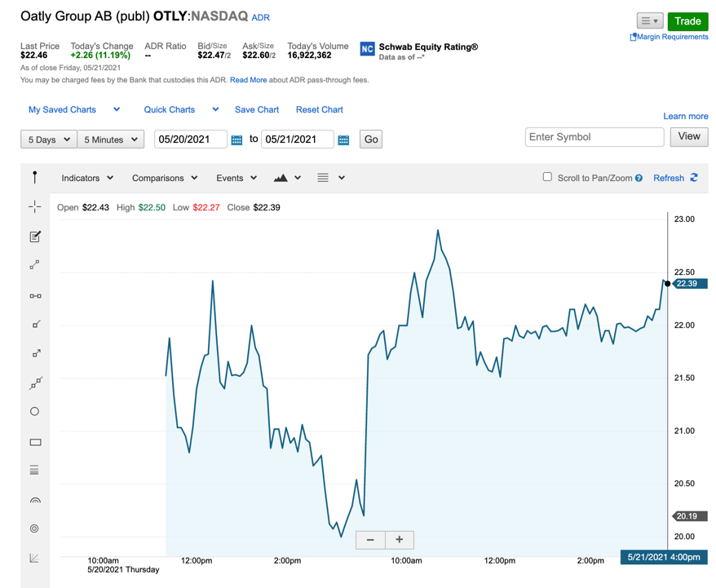716x588 pixels.
Task: Open the 5 Days range dropdown
Action: (x=49, y=139)
